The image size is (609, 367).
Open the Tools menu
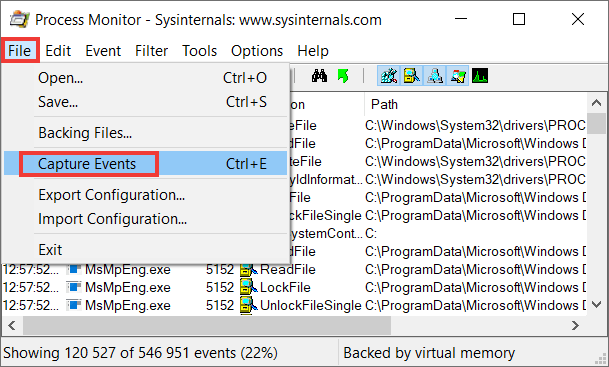[200, 50]
